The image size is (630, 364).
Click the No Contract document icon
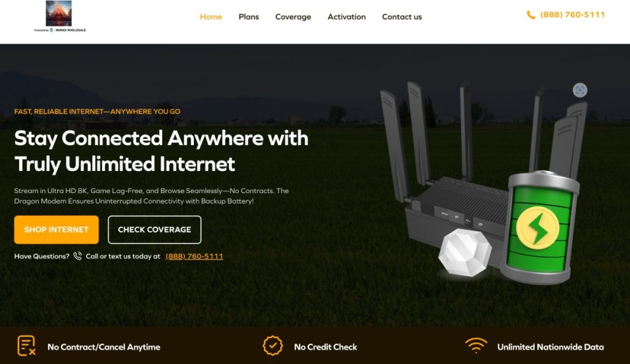pos(26,346)
